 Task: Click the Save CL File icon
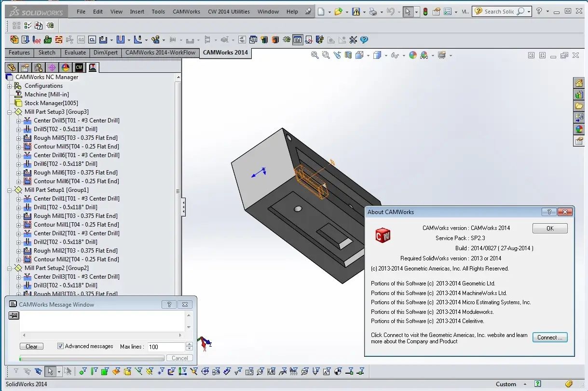coord(92,40)
